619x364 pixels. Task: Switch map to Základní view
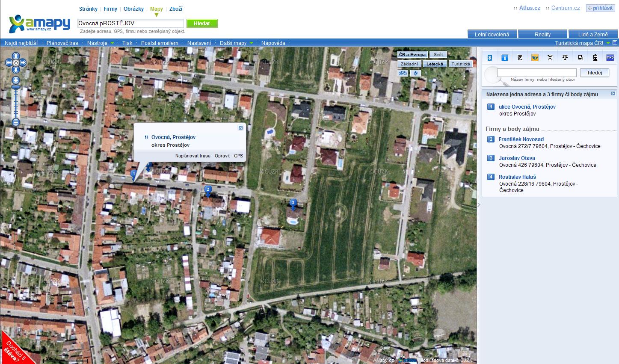(x=409, y=64)
